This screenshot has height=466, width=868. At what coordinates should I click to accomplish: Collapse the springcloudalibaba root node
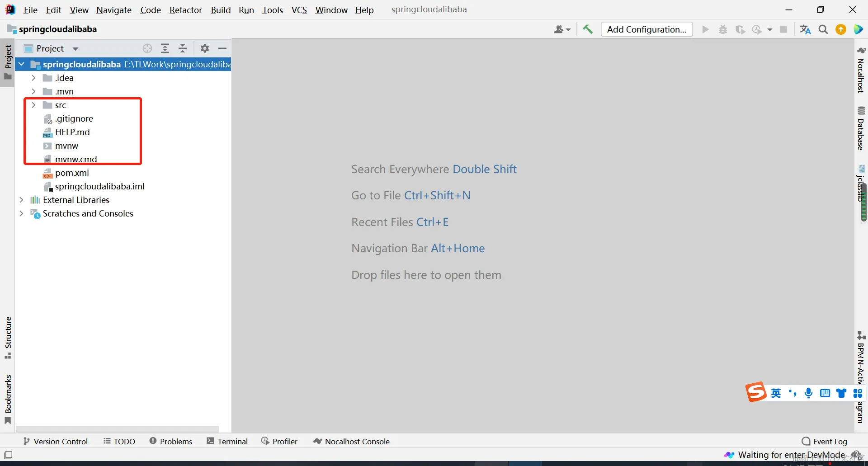pos(21,64)
